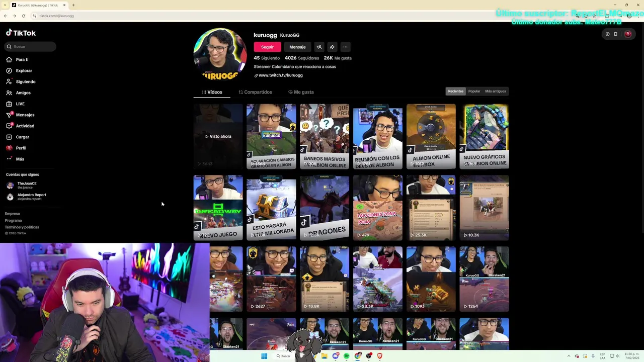Open the video with 2627 views
Viewport: 644px width, 362px height.
[271, 279]
